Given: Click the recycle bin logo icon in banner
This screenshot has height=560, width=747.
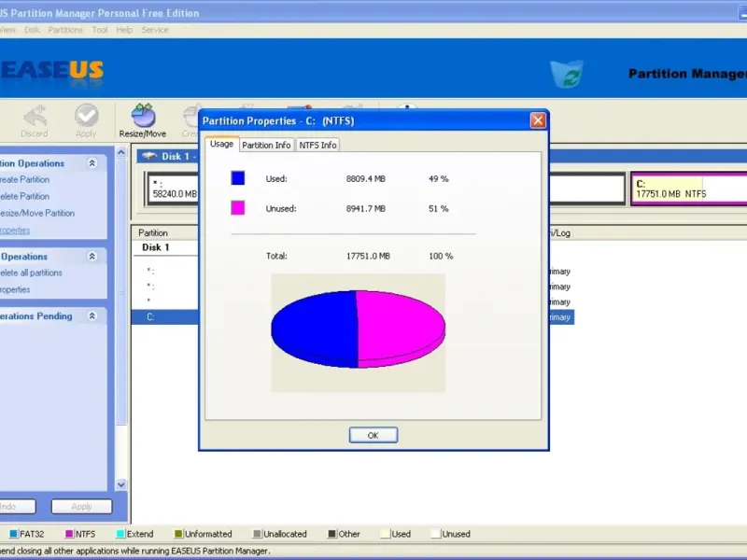Looking at the screenshot, I should [x=567, y=74].
